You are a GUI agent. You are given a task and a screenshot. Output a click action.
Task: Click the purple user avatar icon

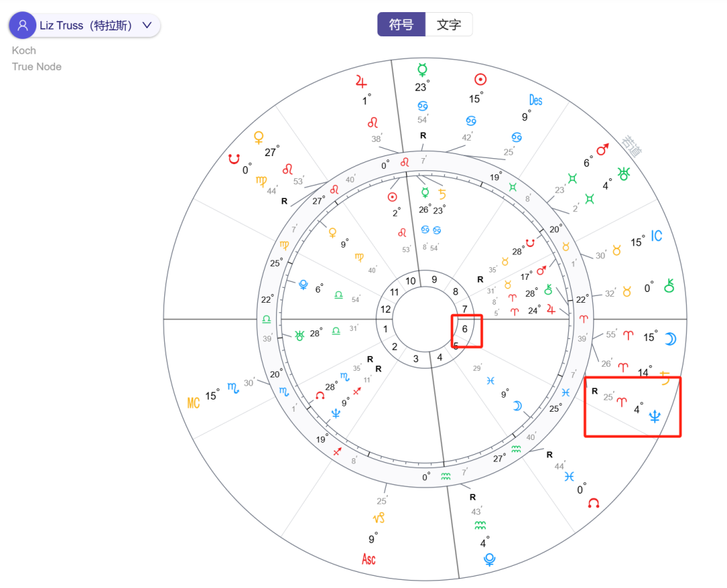click(x=22, y=26)
